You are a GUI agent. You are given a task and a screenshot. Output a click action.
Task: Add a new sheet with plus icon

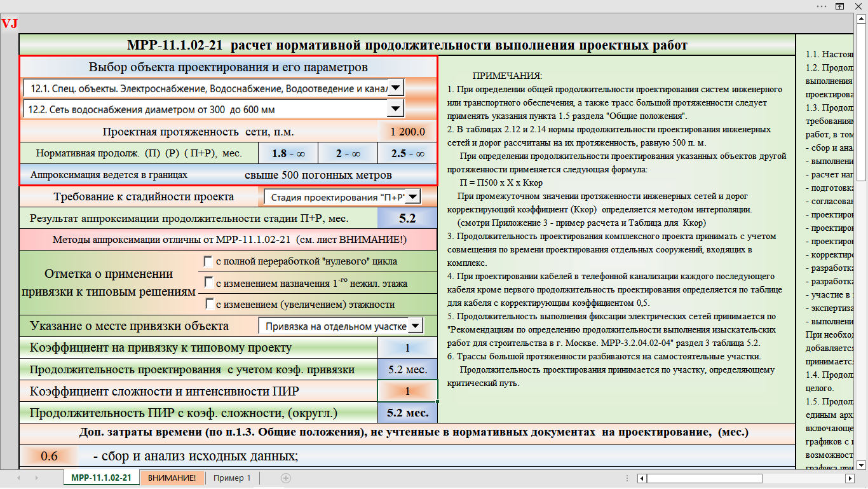pyautogui.click(x=286, y=478)
